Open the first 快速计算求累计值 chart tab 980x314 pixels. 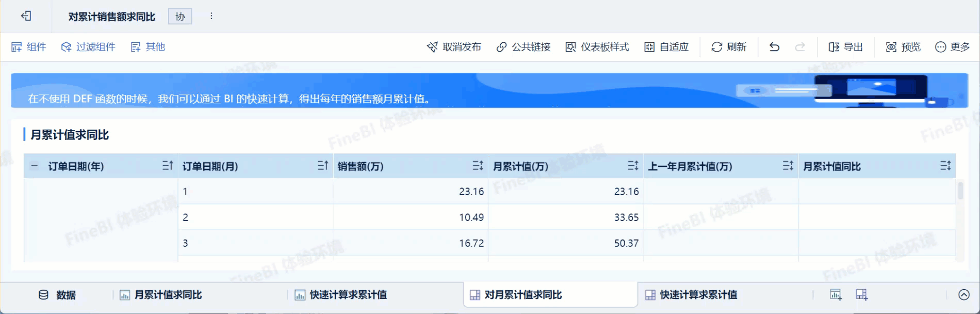341,295
